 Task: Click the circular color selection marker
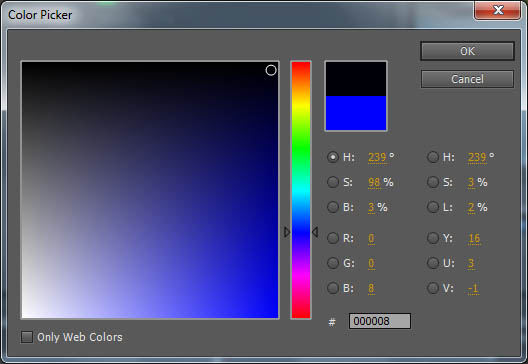point(271,70)
